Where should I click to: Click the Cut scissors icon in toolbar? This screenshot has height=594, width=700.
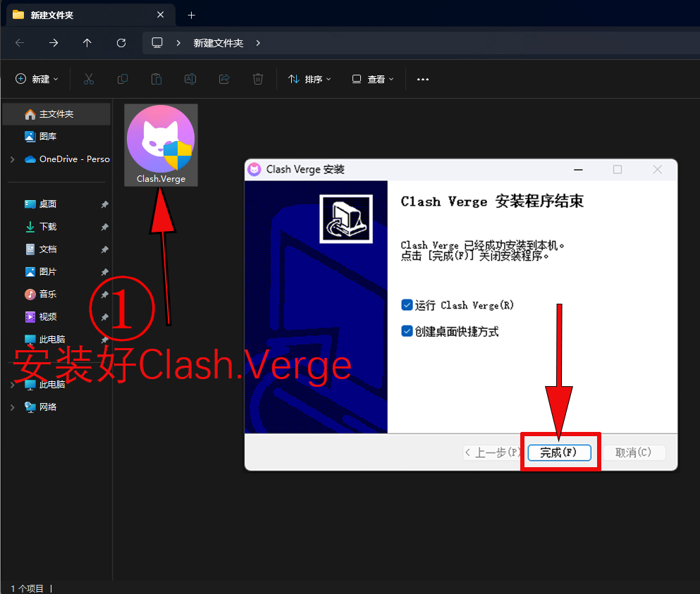coord(89,80)
